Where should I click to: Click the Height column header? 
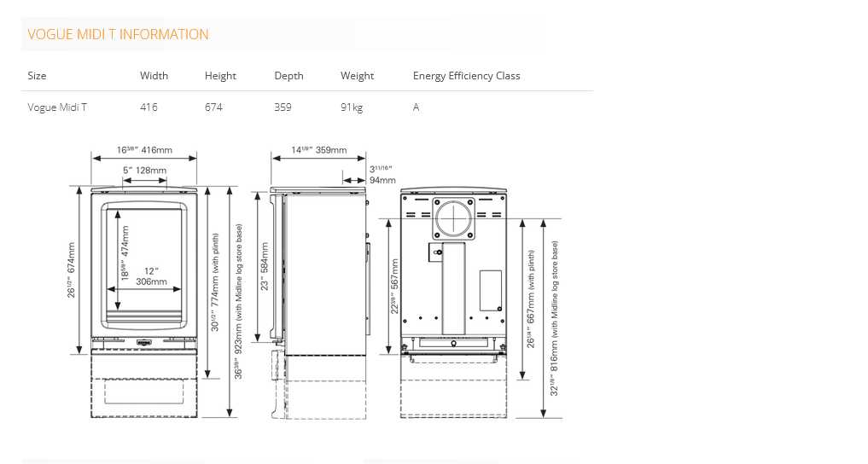(x=220, y=76)
